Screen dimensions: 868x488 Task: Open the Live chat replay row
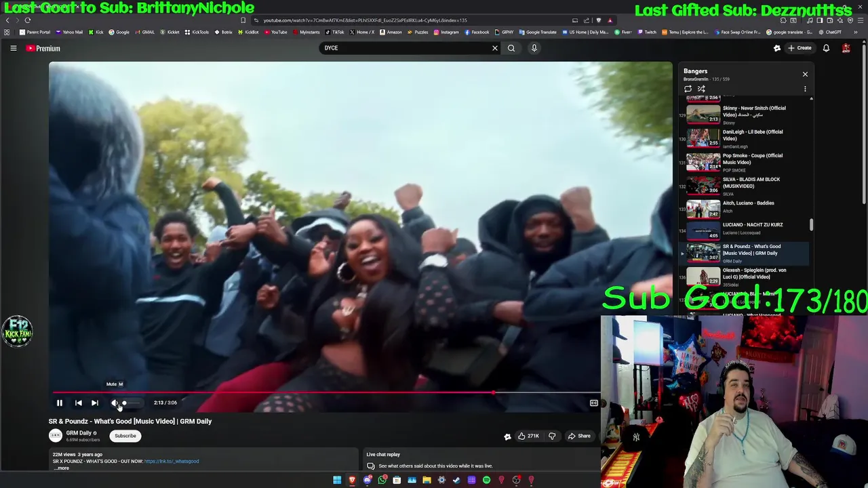point(481,460)
